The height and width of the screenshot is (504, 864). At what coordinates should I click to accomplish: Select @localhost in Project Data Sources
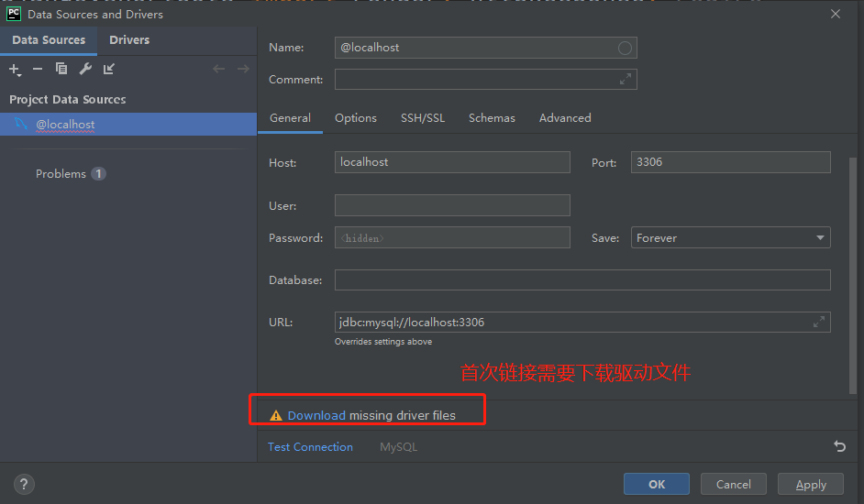128,125
